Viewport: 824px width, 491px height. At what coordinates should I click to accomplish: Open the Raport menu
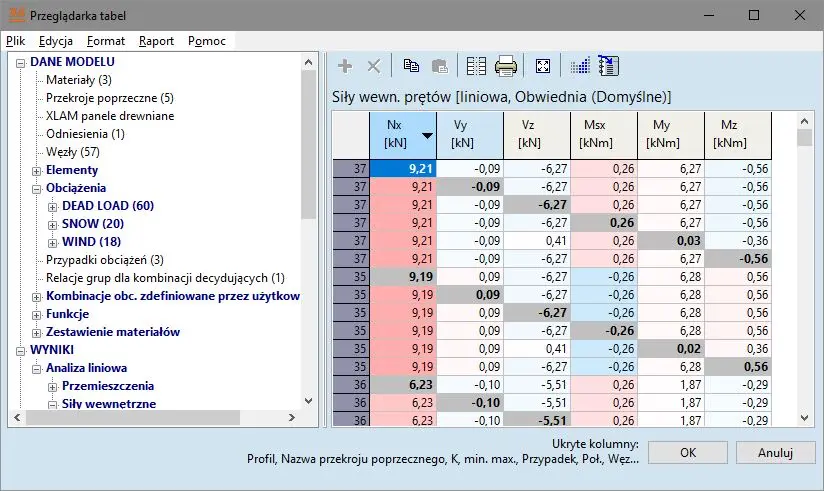156,41
